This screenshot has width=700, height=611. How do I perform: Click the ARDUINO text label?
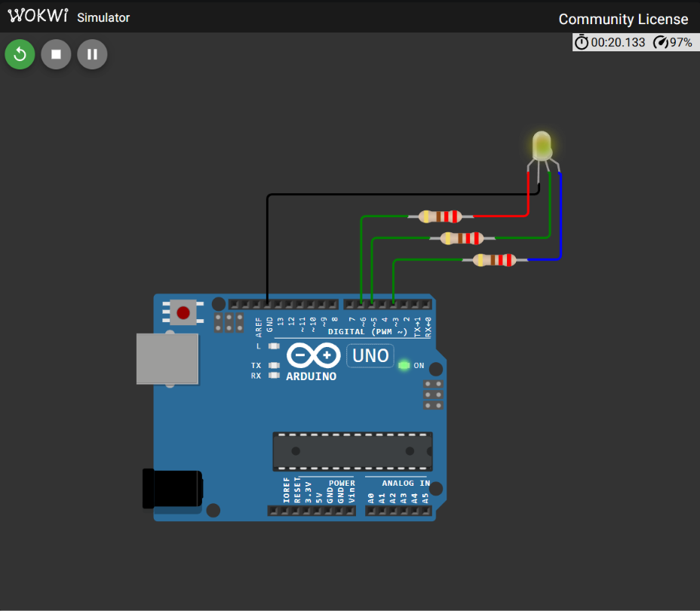click(312, 376)
